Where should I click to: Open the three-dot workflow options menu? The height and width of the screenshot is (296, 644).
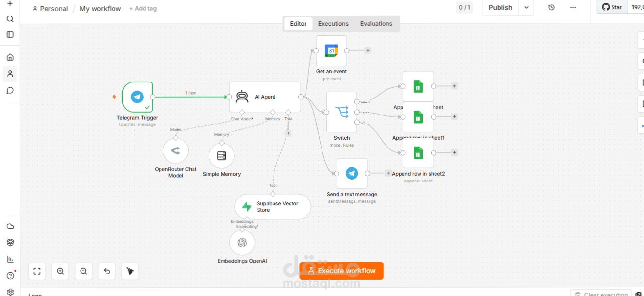coord(573,7)
